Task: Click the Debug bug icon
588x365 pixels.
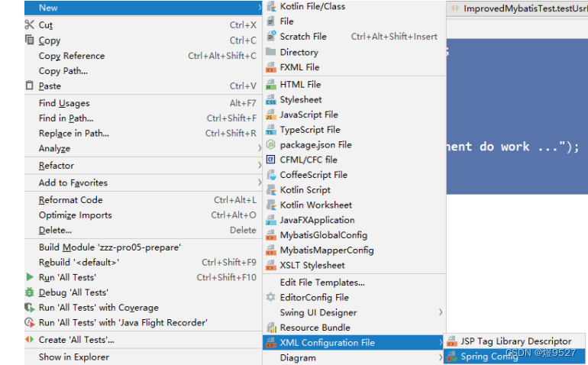Action: point(29,292)
